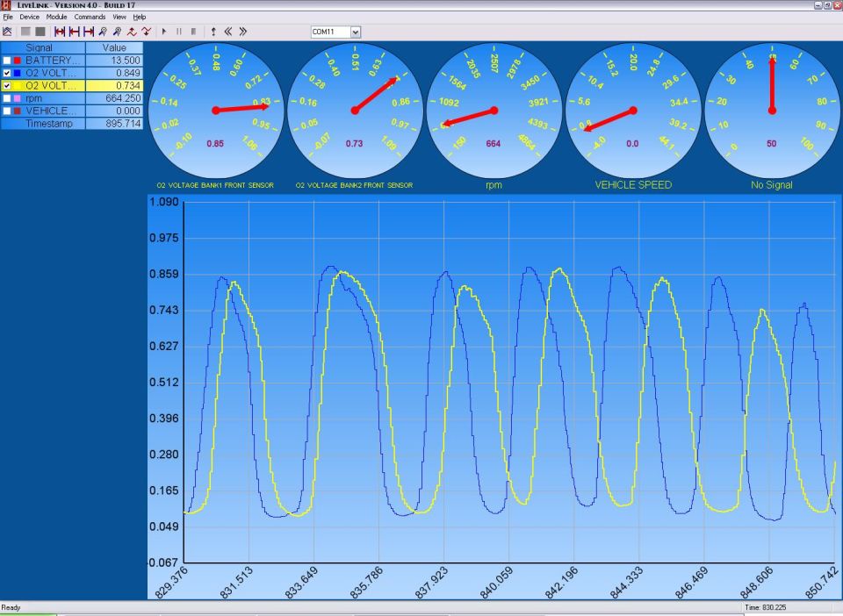843x616 pixels.
Task: Enable the BATTERY signal checkbox
Action: pos(7,61)
